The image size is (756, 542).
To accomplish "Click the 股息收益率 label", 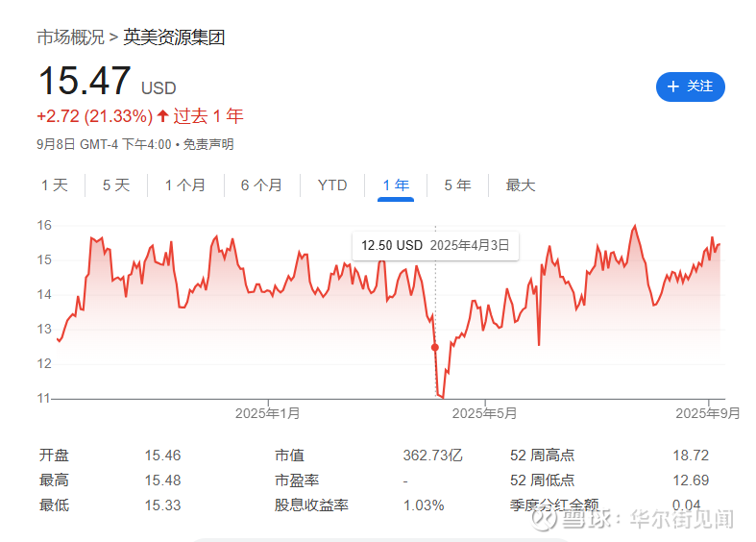I will (311, 505).
